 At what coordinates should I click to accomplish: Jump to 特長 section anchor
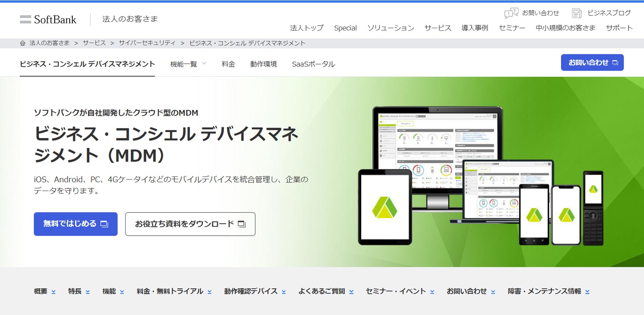[x=79, y=291]
